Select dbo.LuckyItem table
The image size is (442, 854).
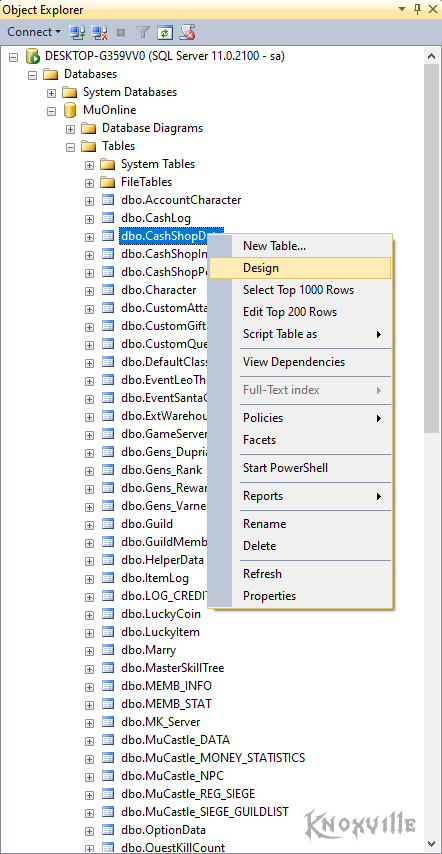[160, 632]
